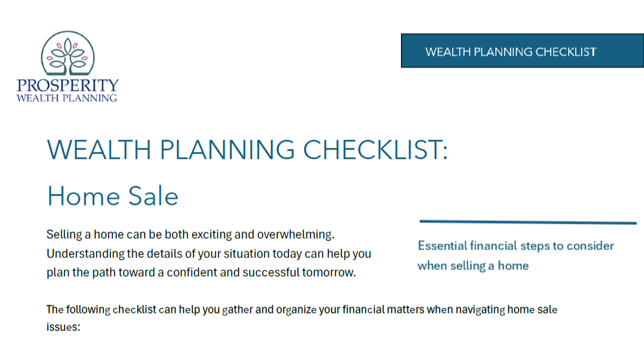Click the word 'issues:' on the last line

click(x=62, y=327)
